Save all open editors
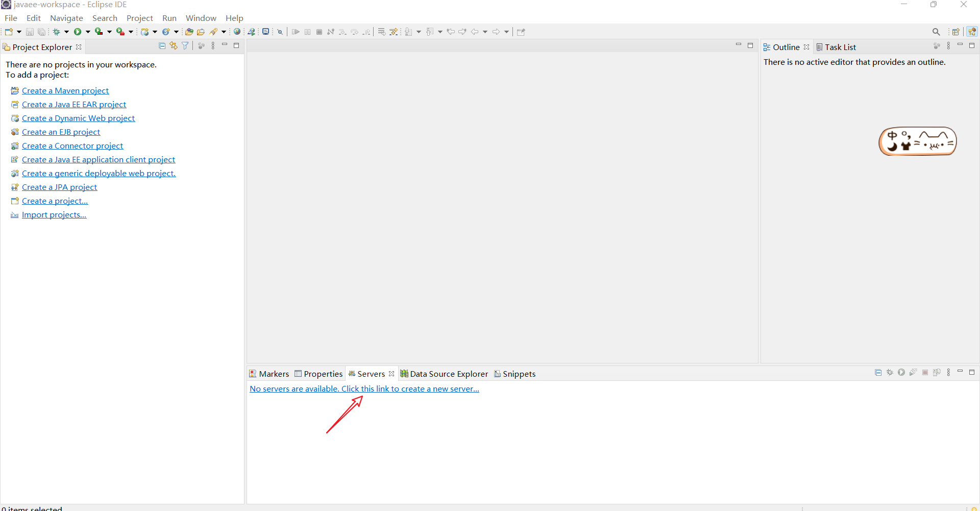980x511 pixels. (x=42, y=31)
